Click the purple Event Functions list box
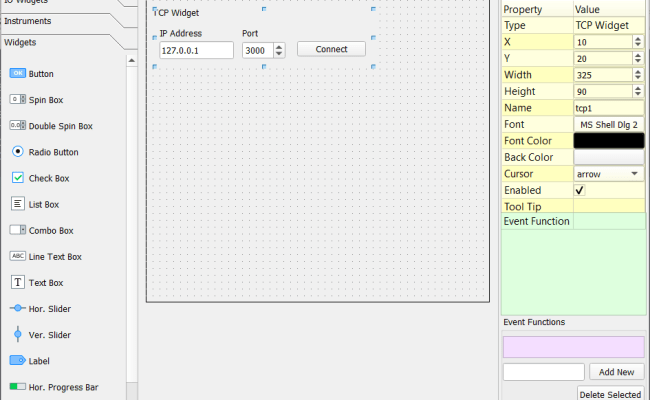 [574, 347]
